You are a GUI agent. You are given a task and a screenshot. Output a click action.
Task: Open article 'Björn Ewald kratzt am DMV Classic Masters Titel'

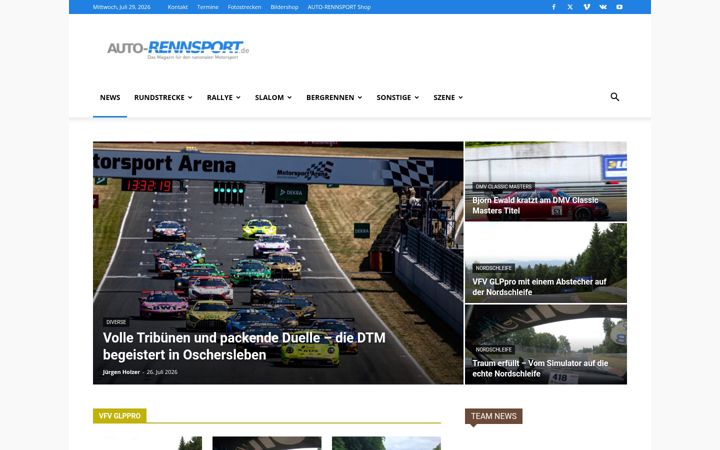(x=535, y=205)
